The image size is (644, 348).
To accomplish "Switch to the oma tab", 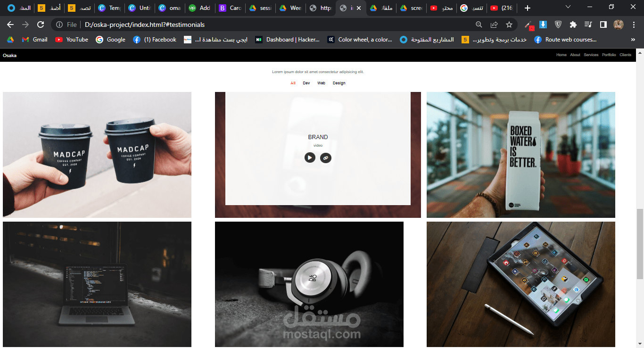I will click(x=170, y=8).
